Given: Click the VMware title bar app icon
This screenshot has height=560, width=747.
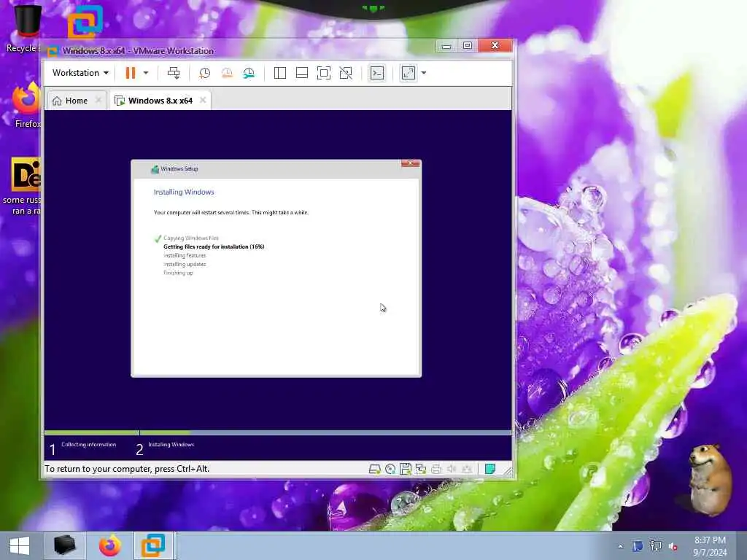Looking at the screenshot, I should [x=53, y=50].
